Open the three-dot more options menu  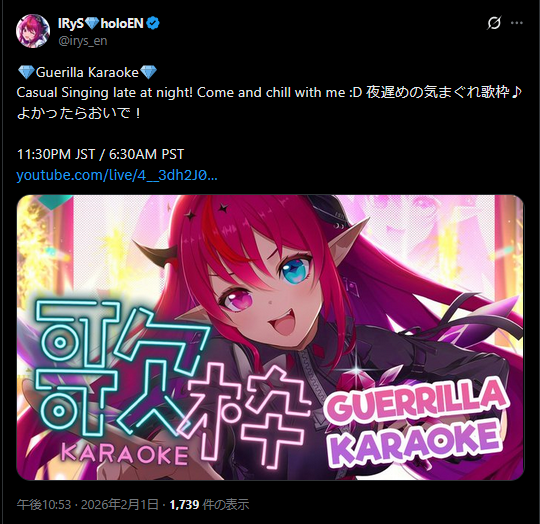[x=517, y=23]
